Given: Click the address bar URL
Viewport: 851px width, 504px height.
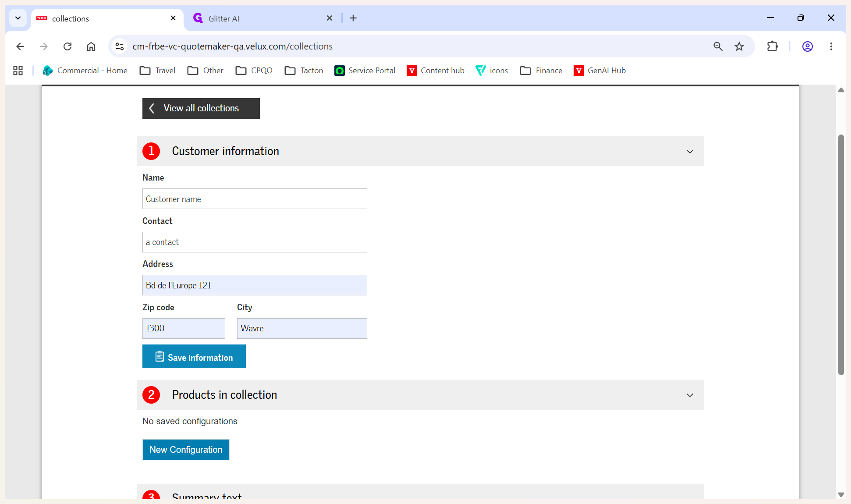Looking at the screenshot, I should click(x=233, y=46).
